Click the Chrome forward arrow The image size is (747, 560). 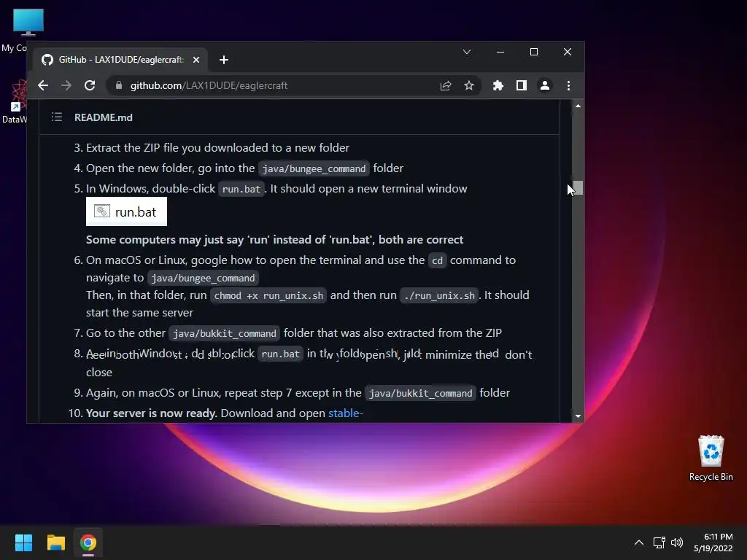(x=66, y=86)
